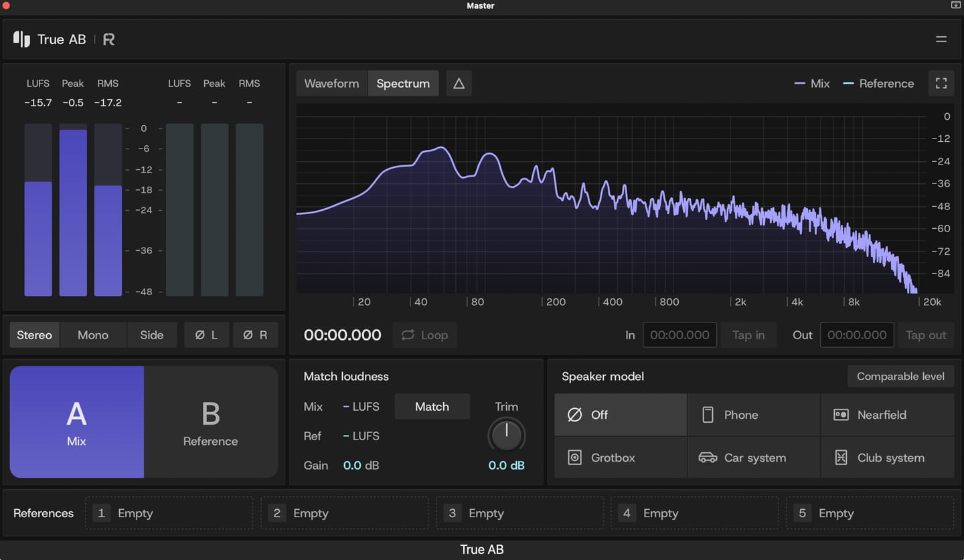964x560 pixels.
Task: Switch to the Waveform tab
Action: click(x=332, y=84)
